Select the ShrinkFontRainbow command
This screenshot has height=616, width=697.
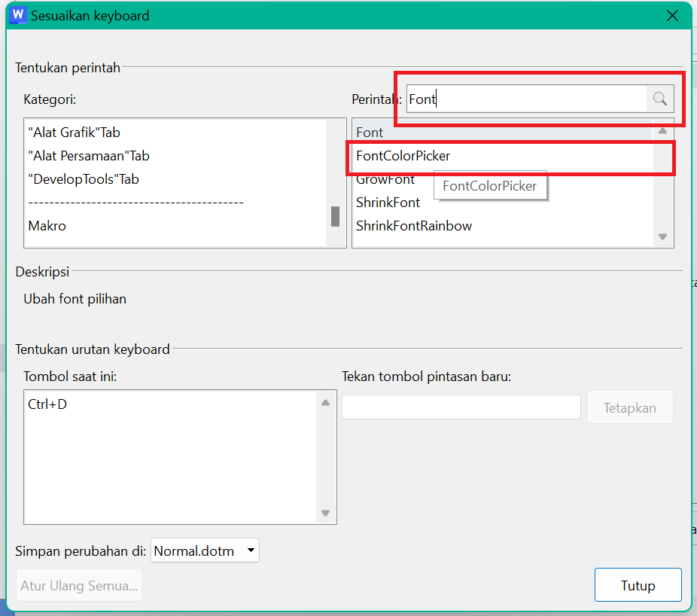point(412,225)
